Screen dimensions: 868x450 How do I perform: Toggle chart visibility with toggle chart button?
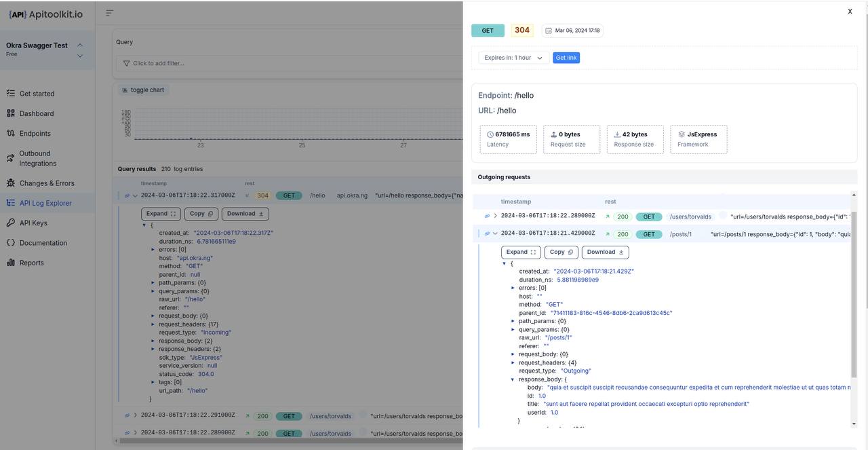pos(143,90)
